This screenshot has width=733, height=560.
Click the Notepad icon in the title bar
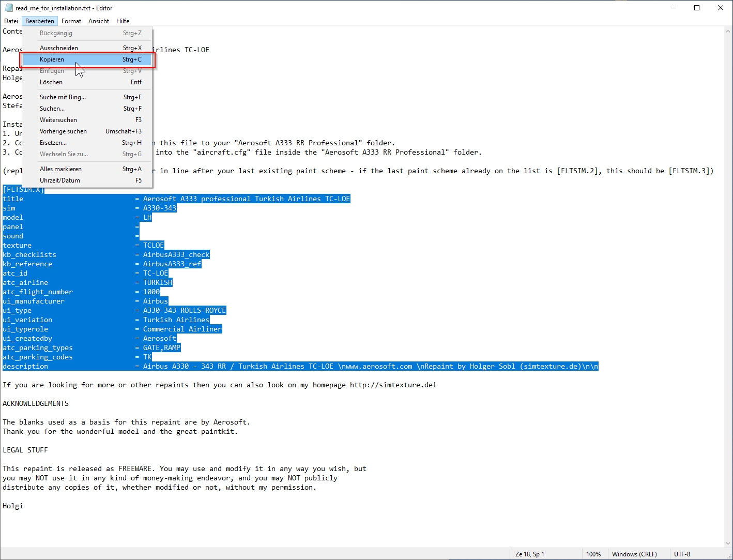point(8,8)
